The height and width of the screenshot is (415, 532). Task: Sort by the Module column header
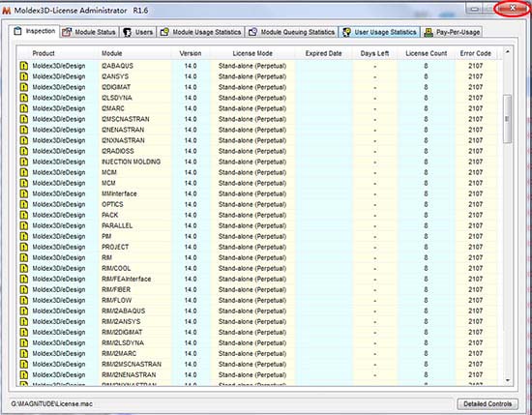pos(112,53)
